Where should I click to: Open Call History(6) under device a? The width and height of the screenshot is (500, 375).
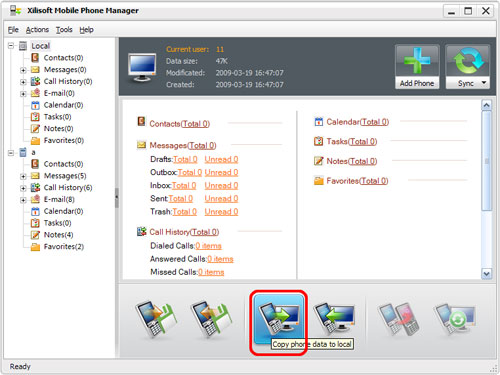[x=68, y=188]
